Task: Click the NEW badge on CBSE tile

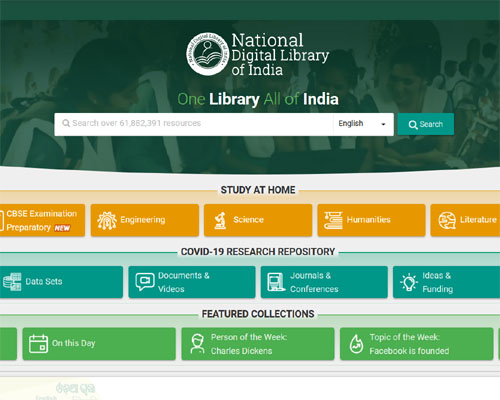Action: coord(62,228)
